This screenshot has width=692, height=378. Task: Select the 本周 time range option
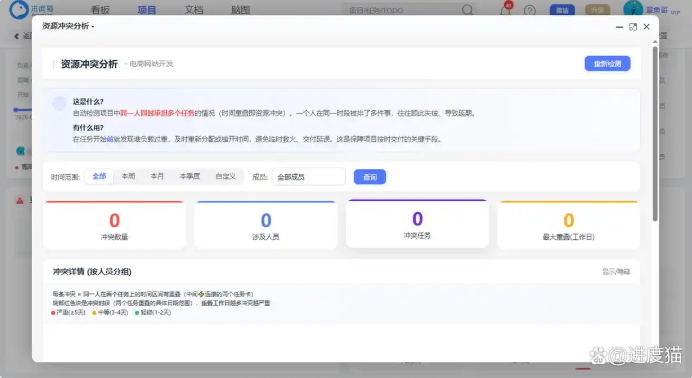[x=128, y=176]
